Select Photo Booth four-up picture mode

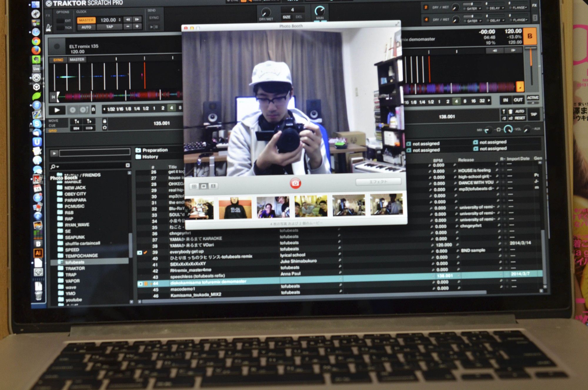[x=194, y=186]
